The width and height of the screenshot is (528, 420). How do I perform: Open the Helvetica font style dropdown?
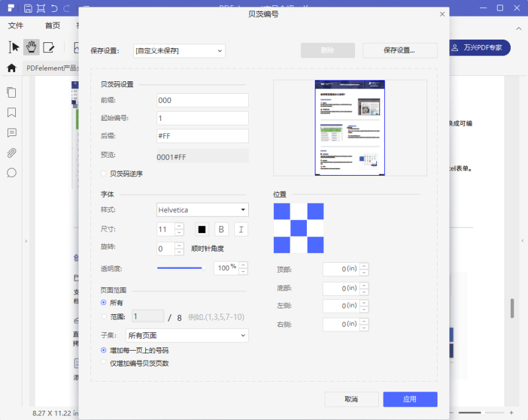[202, 209]
